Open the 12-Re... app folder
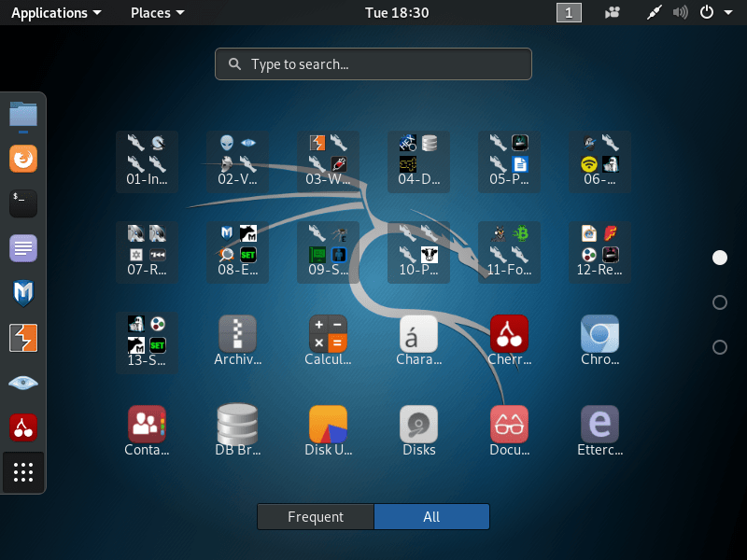The image size is (747, 560). tap(599, 252)
